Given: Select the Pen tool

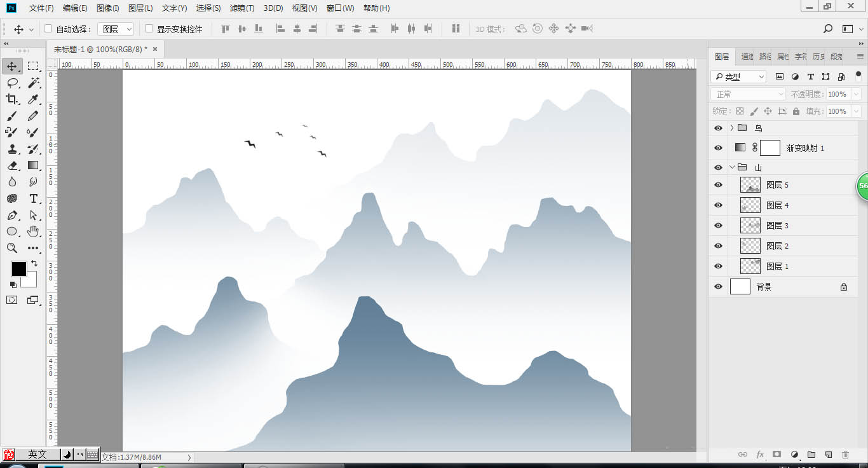Looking at the screenshot, I should [12, 215].
